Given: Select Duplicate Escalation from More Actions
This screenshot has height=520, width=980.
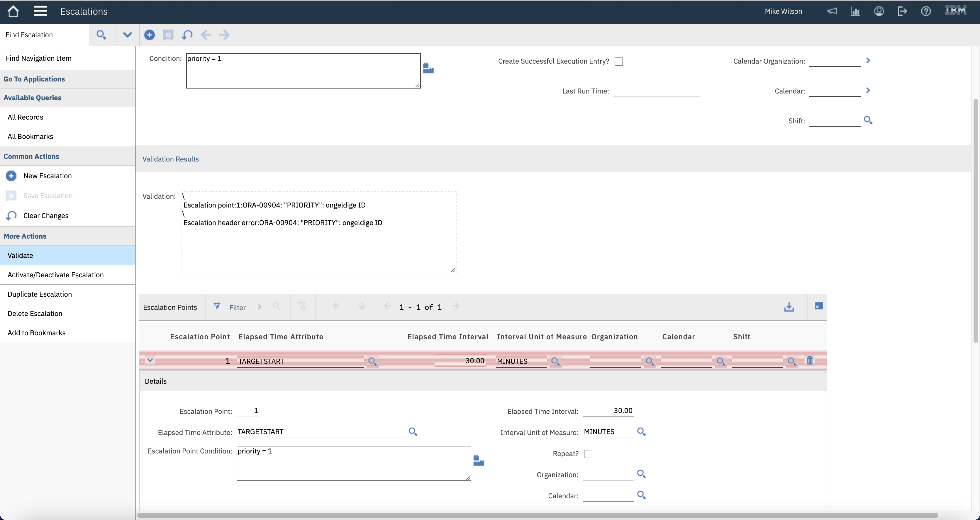Looking at the screenshot, I should coord(40,294).
